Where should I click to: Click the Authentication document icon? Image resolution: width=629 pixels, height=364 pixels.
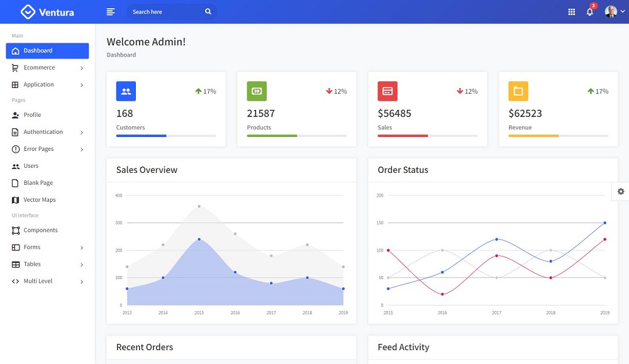pos(15,132)
